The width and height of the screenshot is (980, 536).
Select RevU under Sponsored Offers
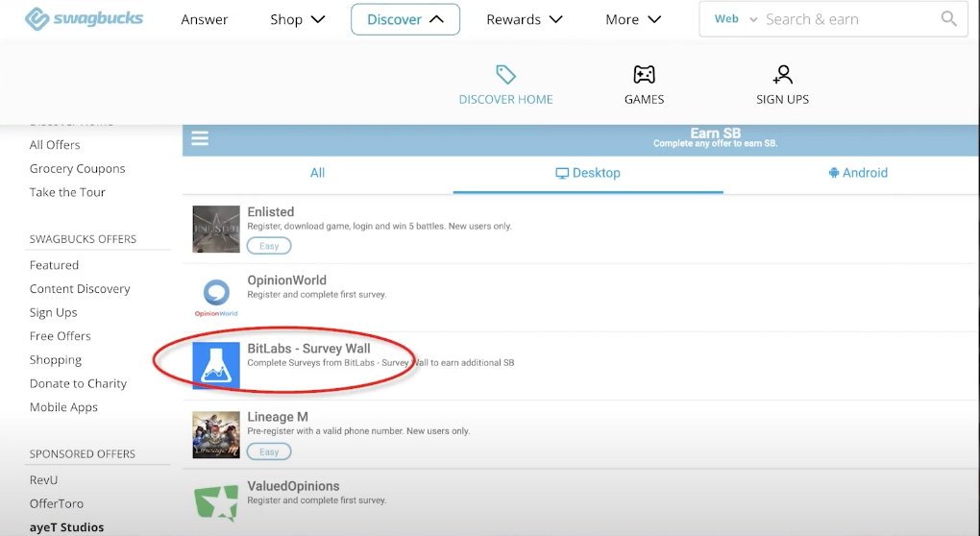pos(44,479)
